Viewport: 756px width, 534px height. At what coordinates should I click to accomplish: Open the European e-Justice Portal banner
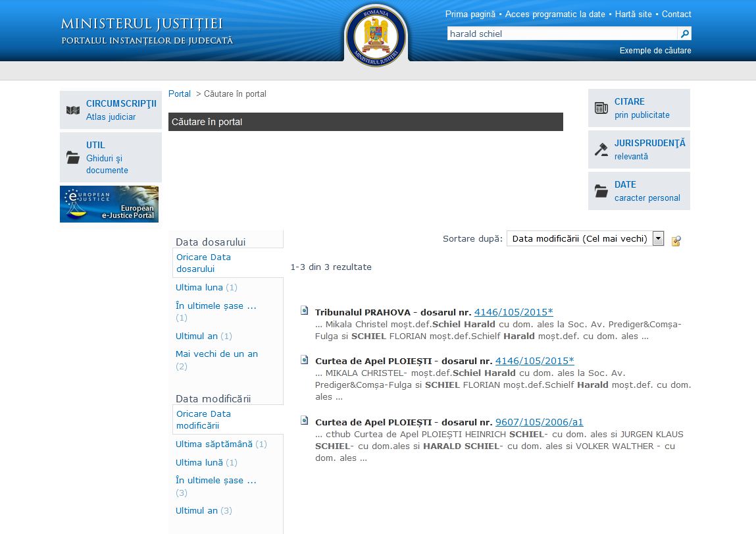coord(109,204)
